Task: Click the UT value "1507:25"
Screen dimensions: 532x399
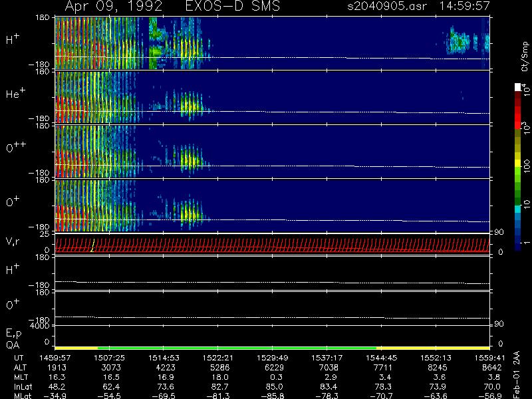Action: coord(109,358)
